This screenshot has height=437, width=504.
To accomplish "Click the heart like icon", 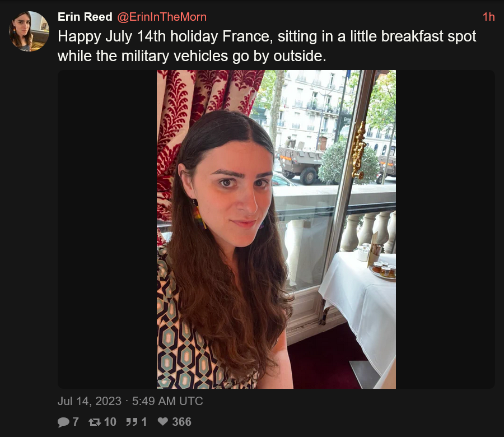I will [x=163, y=421].
